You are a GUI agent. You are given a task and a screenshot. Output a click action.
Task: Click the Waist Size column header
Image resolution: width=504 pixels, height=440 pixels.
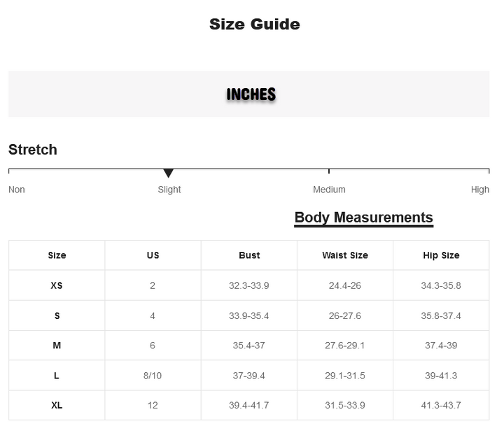pyautogui.click(x=345, y=255)
